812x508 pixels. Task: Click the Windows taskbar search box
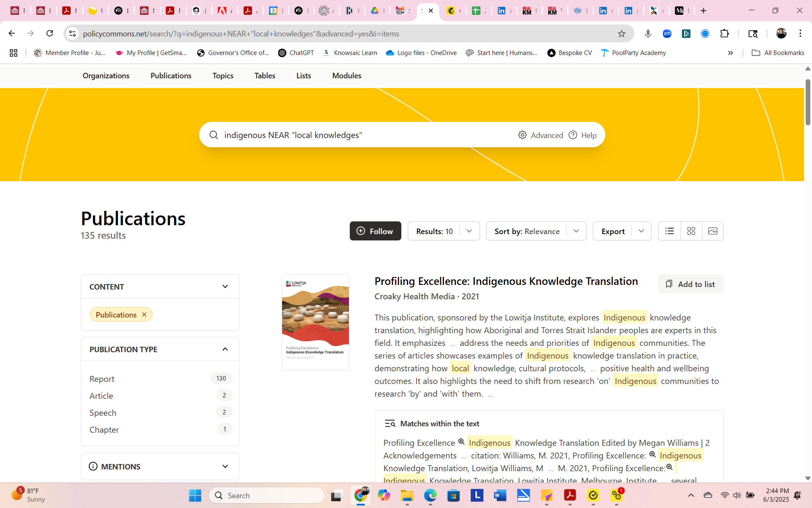click(x=267, y=495)
